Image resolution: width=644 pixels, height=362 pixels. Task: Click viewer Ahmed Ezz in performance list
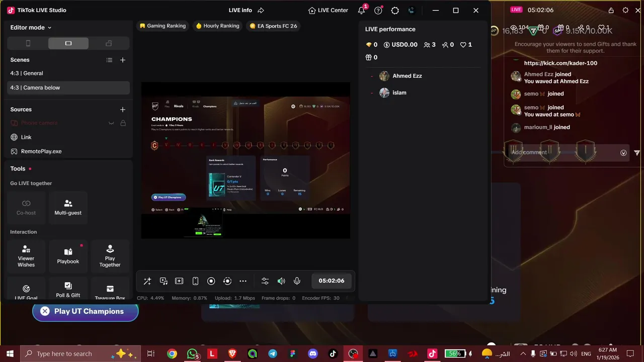pyautogui.click(x=407, y=76)
